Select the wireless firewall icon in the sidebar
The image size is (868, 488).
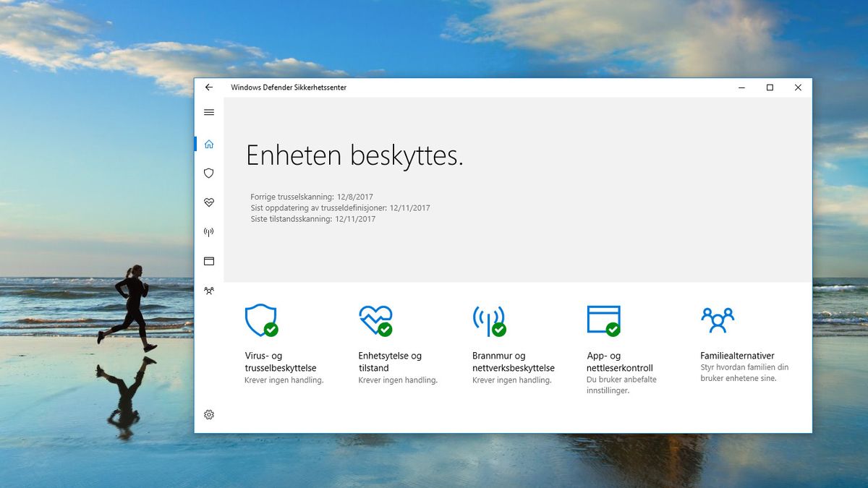click(209, 231)
